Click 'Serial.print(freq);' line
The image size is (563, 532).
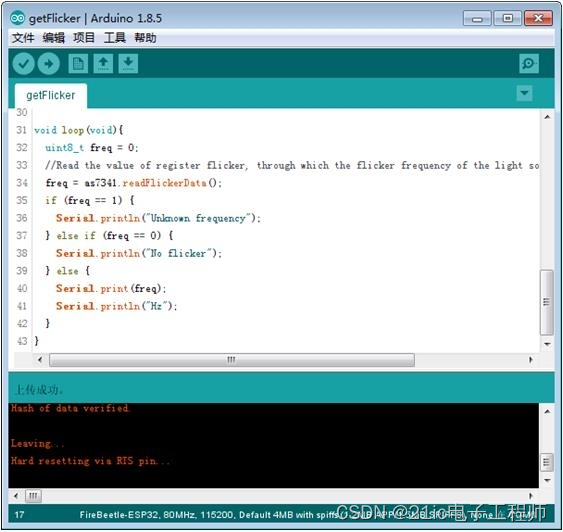111,288
